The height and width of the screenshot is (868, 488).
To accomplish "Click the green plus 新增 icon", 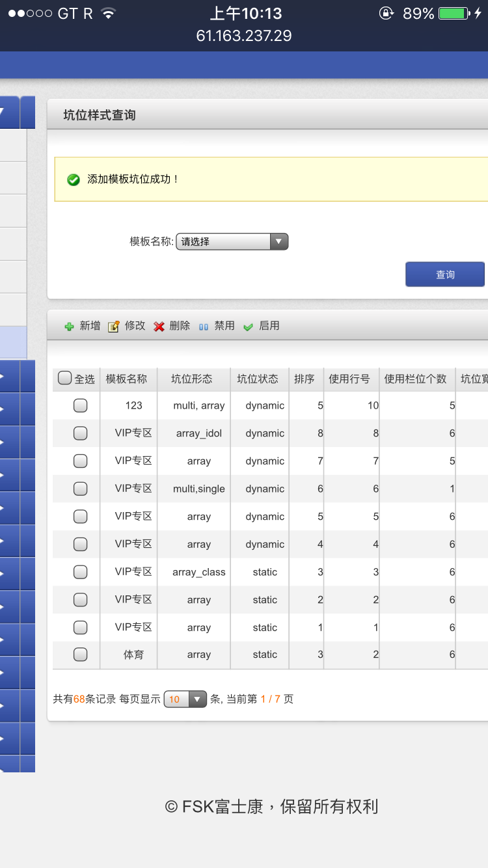I will [x=70, y=327].
